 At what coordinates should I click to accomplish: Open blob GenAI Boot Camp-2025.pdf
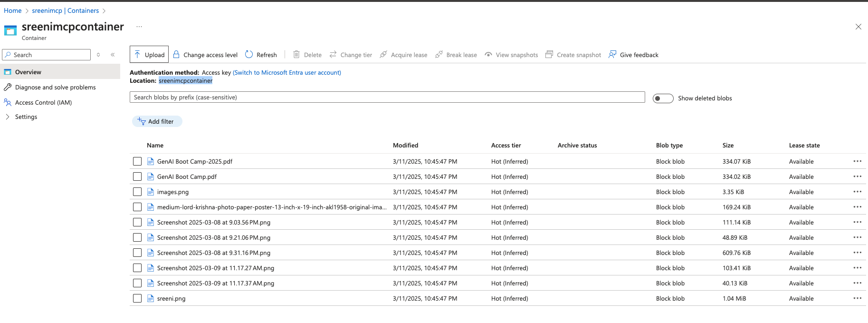(x=195, y=161)
